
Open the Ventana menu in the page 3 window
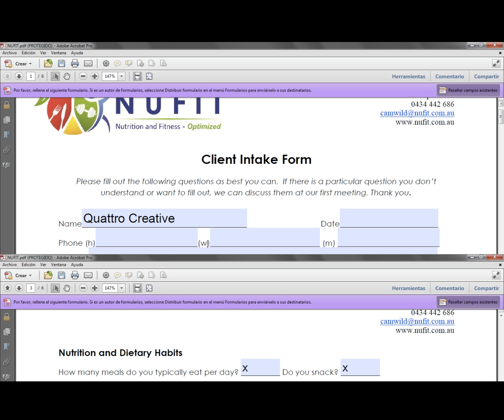59,265
